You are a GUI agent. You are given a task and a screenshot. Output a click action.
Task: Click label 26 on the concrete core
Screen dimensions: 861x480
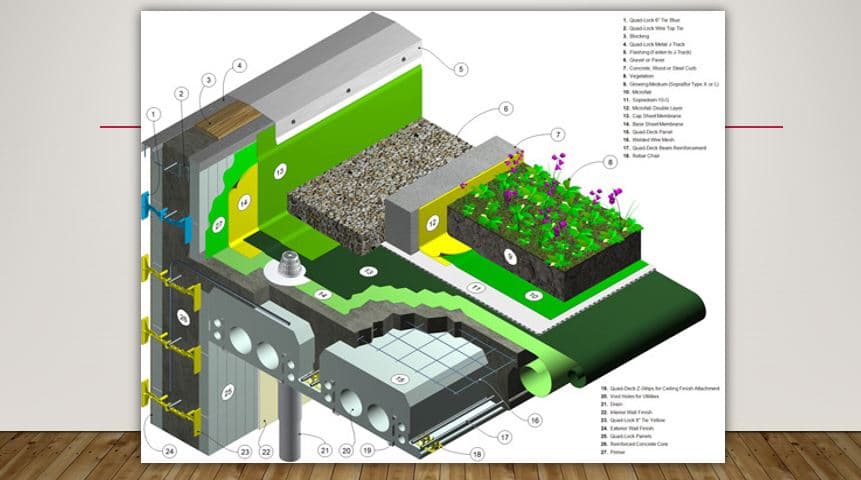point(183,317)
